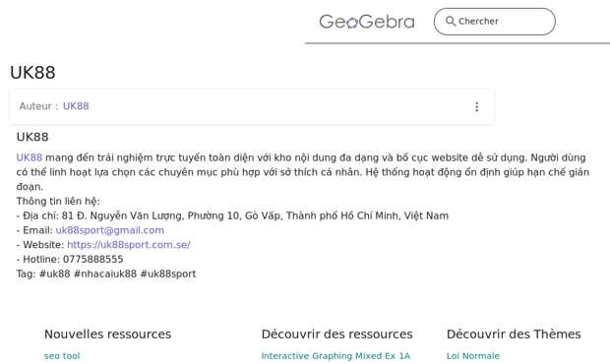Click the Nouvelles ressources heading

[108, 334]
